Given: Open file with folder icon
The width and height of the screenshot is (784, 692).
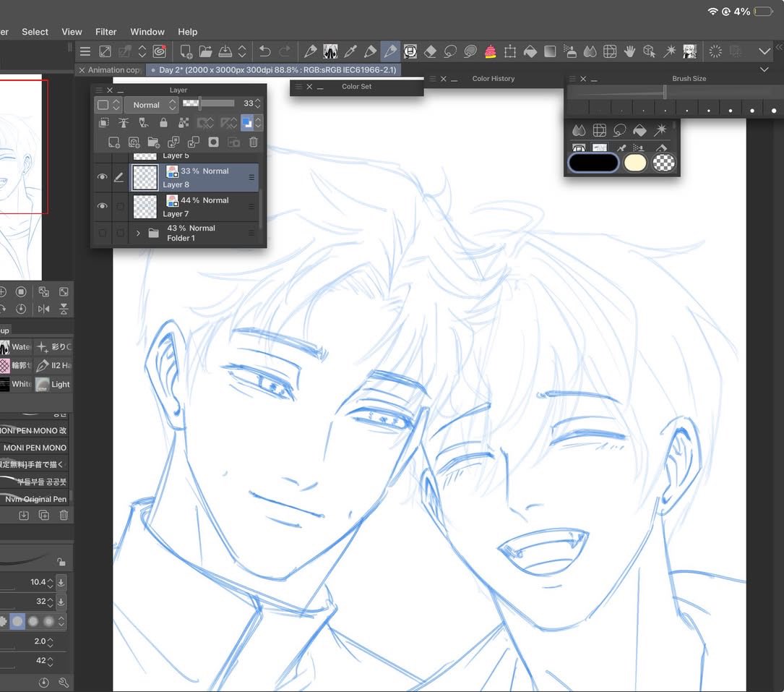Looking at the screenshot, I should point(205,51).
